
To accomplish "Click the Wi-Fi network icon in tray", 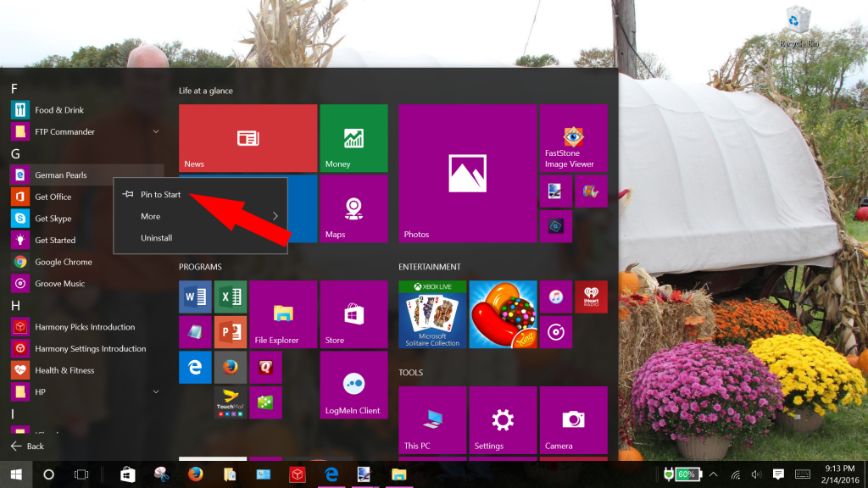I will pos(736,474).
